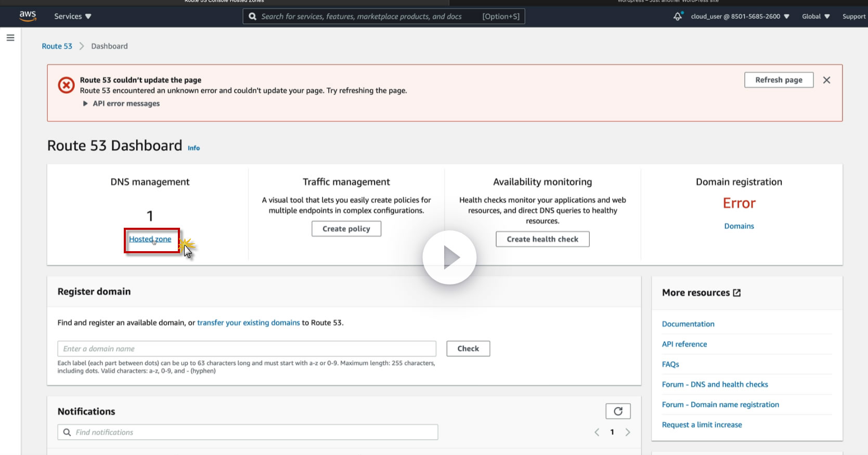This screenshot has height=455, width=868.
Task: Play the video overlay button
Action: 449,257
